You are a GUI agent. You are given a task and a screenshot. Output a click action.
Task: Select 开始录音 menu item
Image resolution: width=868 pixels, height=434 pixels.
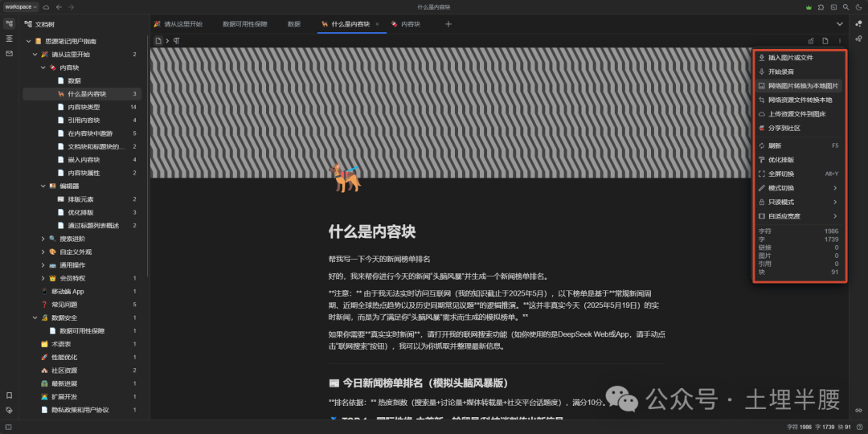tap(800, 72)
